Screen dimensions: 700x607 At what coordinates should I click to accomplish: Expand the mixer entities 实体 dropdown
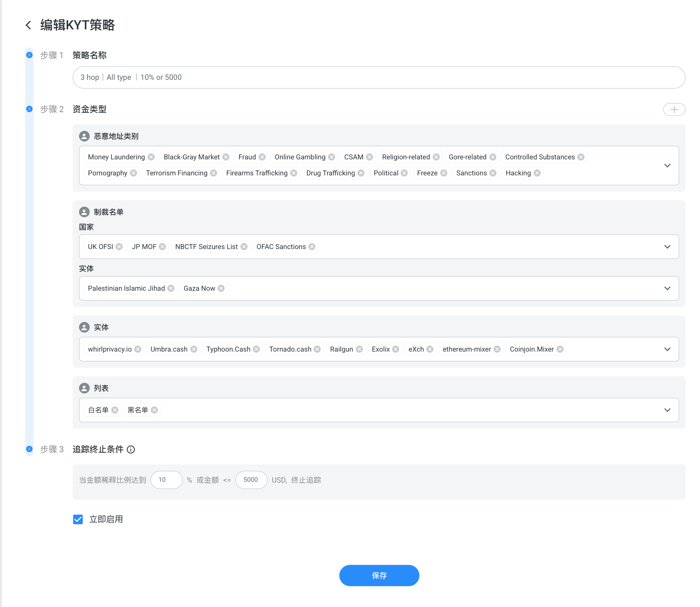(667, 349)
